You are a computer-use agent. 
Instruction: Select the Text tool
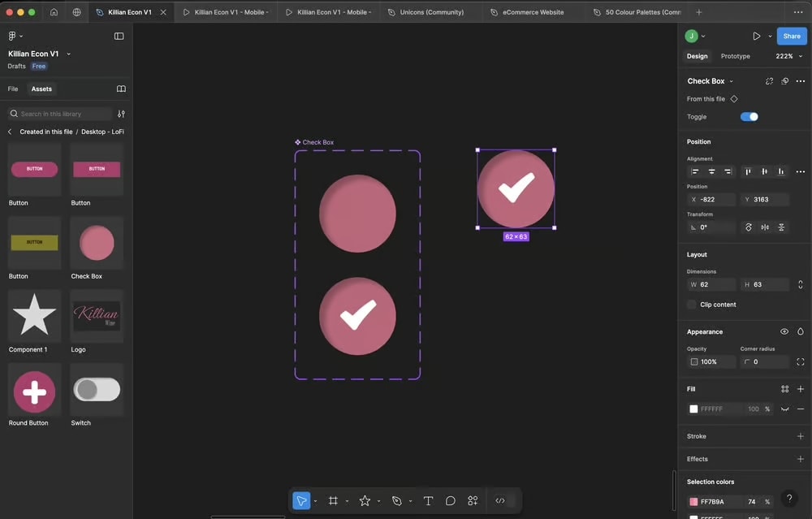[x=428, y=500]
